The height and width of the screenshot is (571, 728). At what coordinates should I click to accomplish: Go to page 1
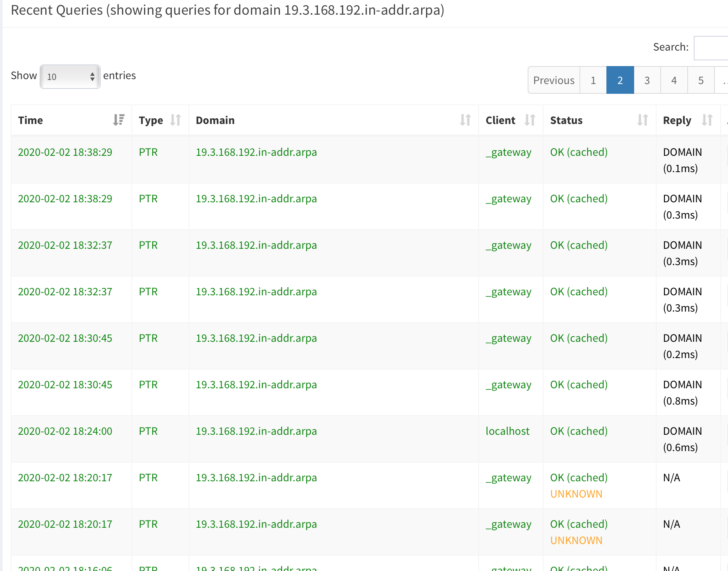(593, 80)
